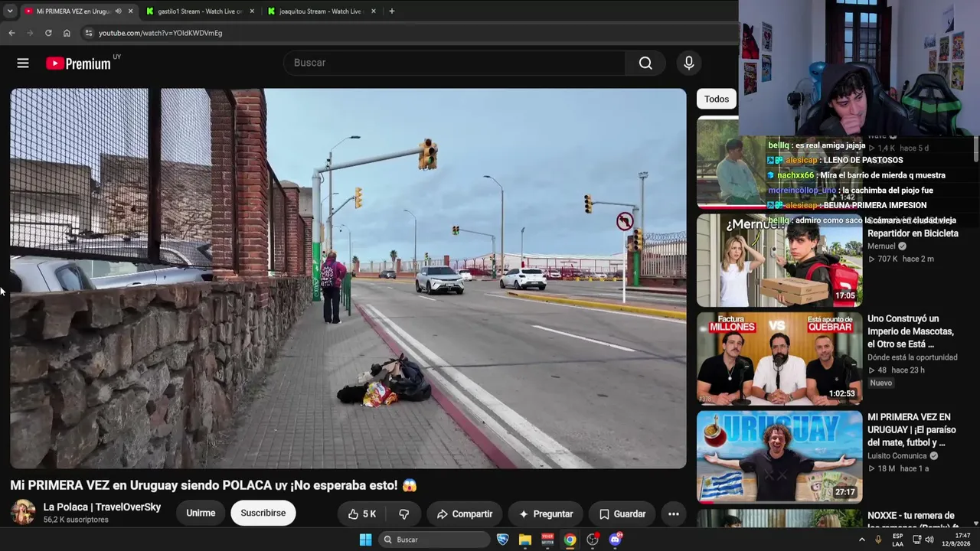
Task: Mute audio on the YouTube tab speaker icon
Action: pos(118,11)
